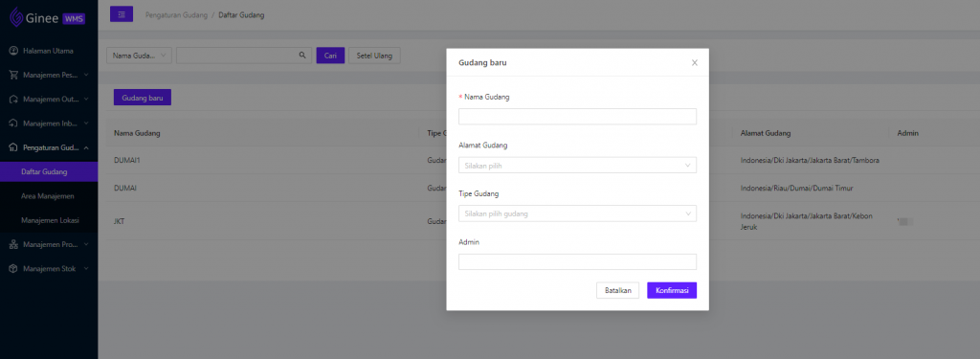
Task: Focus the Nama Gudang text field
Action: coord(577,117)
